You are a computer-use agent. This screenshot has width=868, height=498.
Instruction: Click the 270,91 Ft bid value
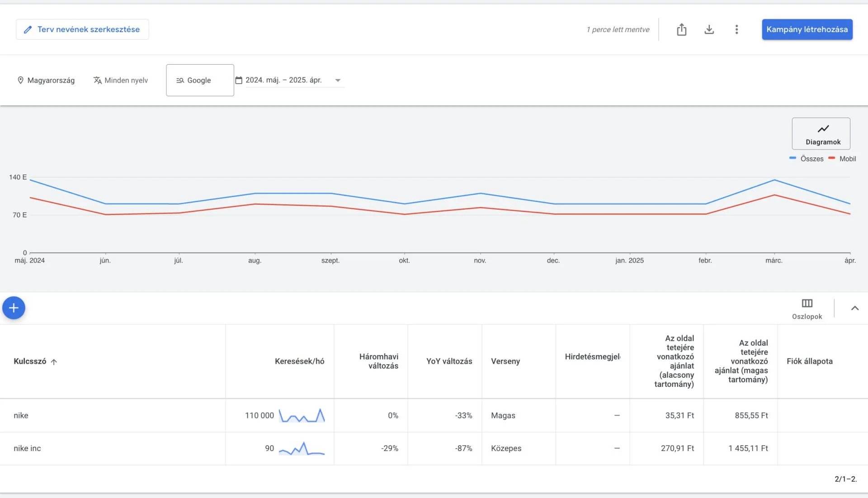[x=677, y=448]
